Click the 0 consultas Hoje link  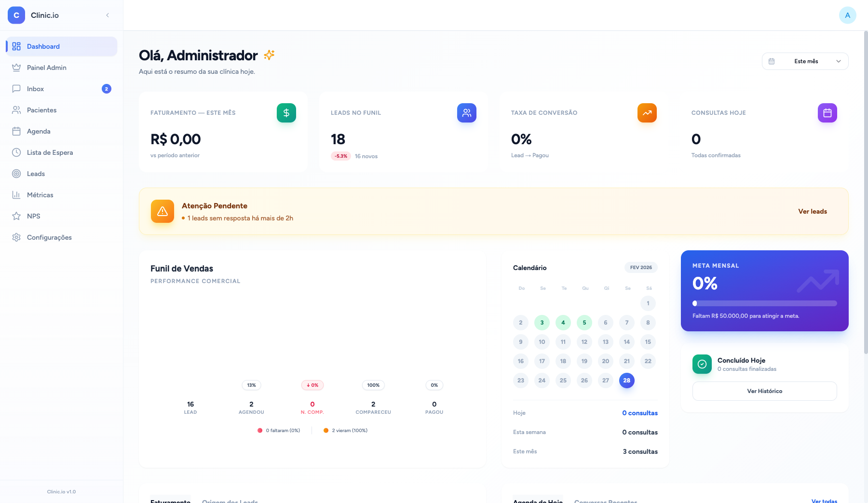pos(640,413)
